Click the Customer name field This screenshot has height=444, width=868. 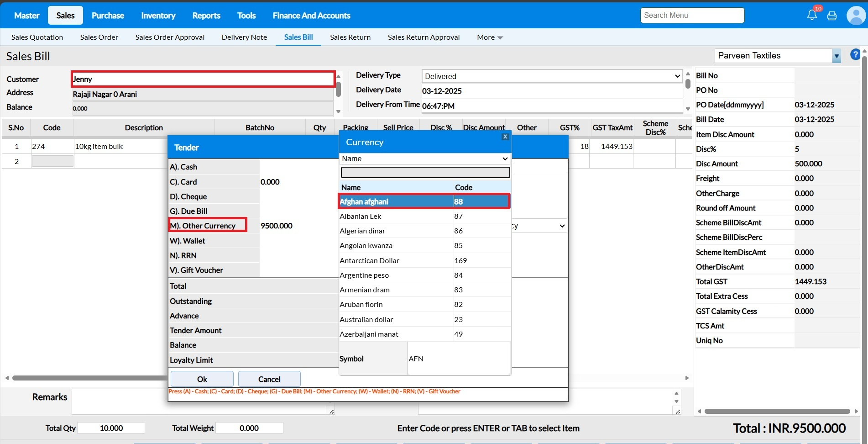[x=203, y=79]
